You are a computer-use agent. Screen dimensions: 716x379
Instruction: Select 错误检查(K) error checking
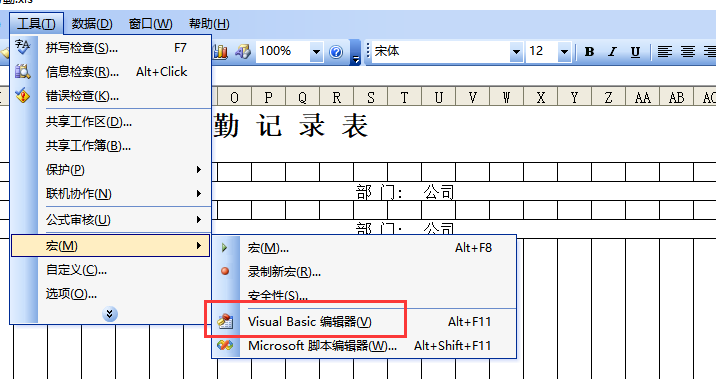click(111, 96)
